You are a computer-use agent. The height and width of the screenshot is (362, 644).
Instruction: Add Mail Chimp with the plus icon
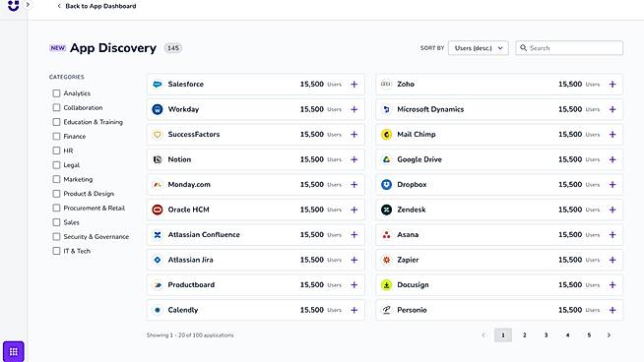pos(612,134)
